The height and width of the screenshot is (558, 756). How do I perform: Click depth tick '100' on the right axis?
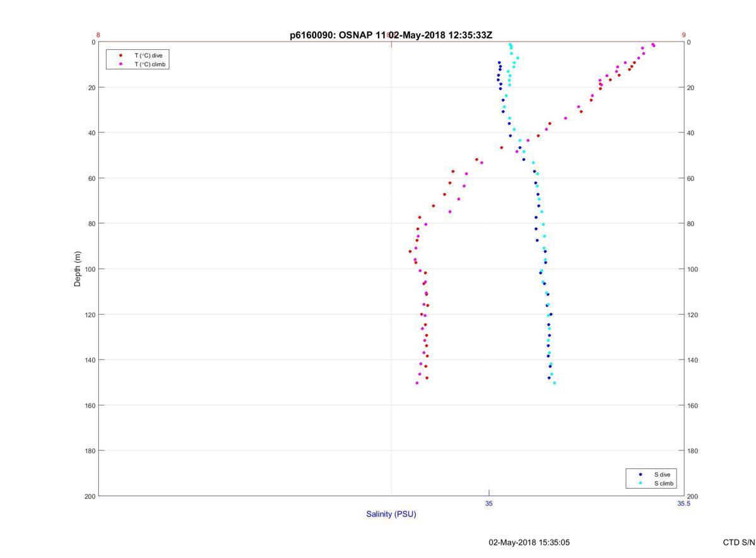coord(692,269)
